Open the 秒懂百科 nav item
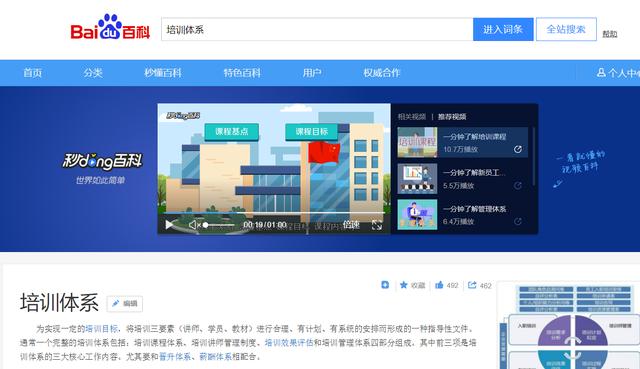 click(x=163, y=73)
